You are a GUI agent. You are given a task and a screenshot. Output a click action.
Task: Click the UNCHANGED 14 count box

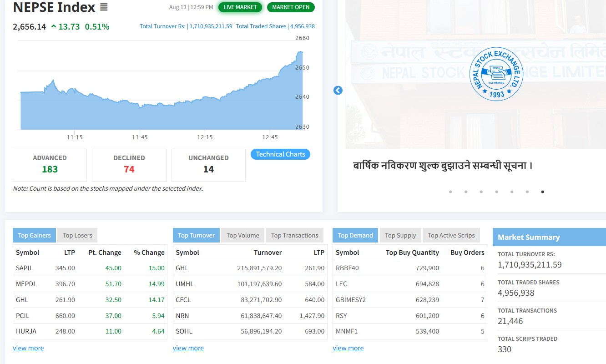click(x=208, y=165)
